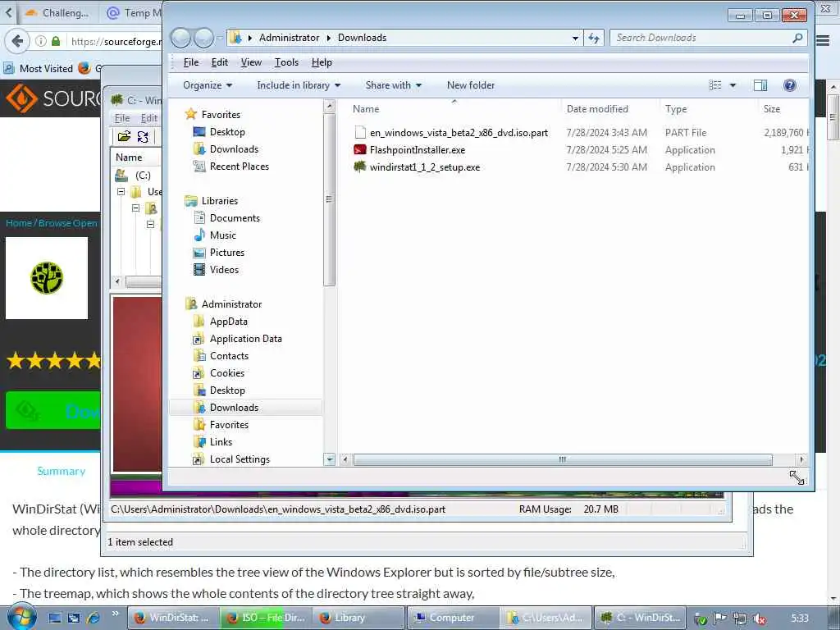Image resolution: width=840 pixels, height=630 pixels.
Task: Click the Internet Explorer quick launch icon
Action: (94, 618)
